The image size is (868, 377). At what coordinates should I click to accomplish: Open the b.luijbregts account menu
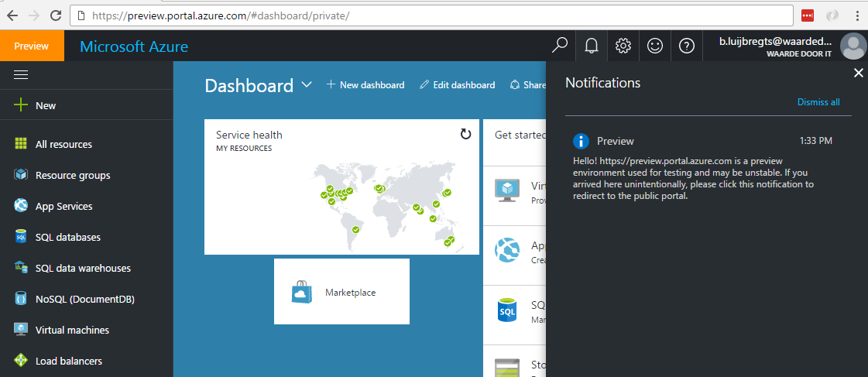[x=775, y=46]
